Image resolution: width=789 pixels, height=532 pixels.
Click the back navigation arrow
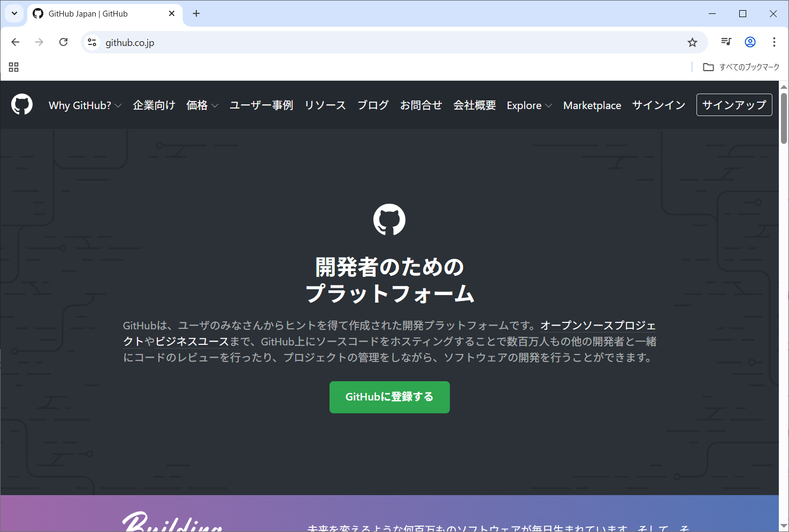[16, 42]
